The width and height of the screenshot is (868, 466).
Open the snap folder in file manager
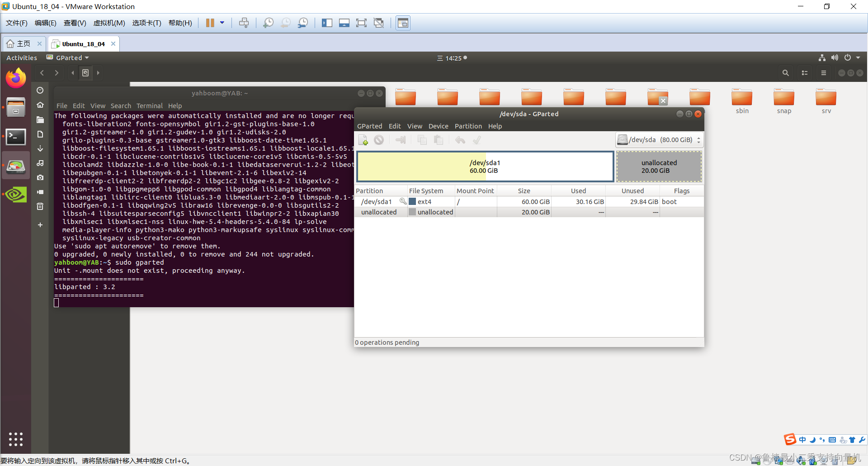784,101
